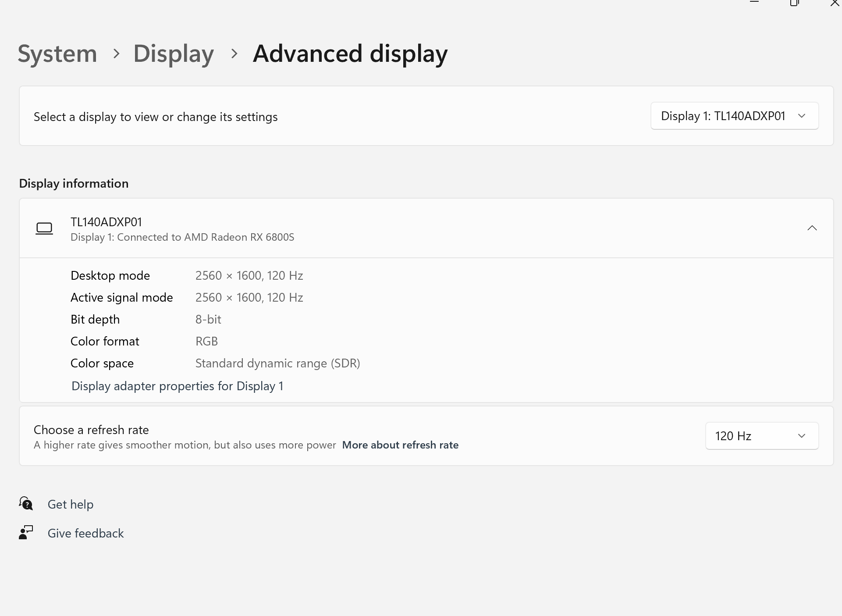Click the Give feedback link
The width and height of the screenshot is (842, 616).
tap(86, 533)
